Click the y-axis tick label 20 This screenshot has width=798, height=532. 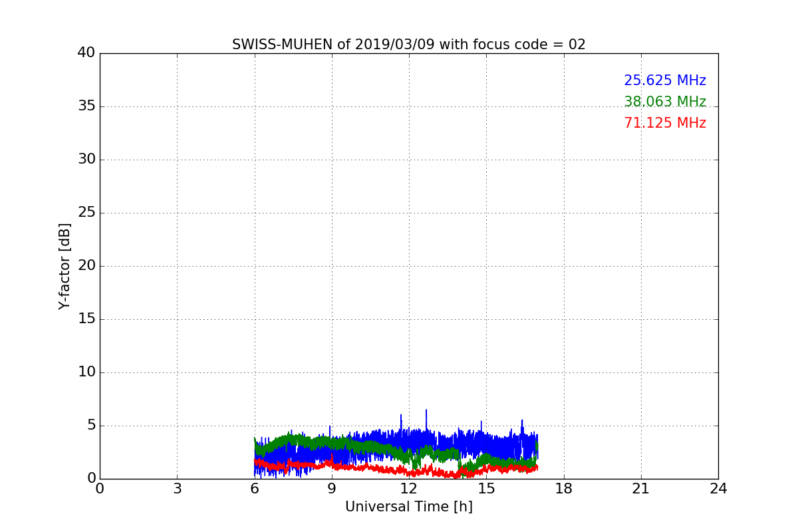[x=86, y=266]
